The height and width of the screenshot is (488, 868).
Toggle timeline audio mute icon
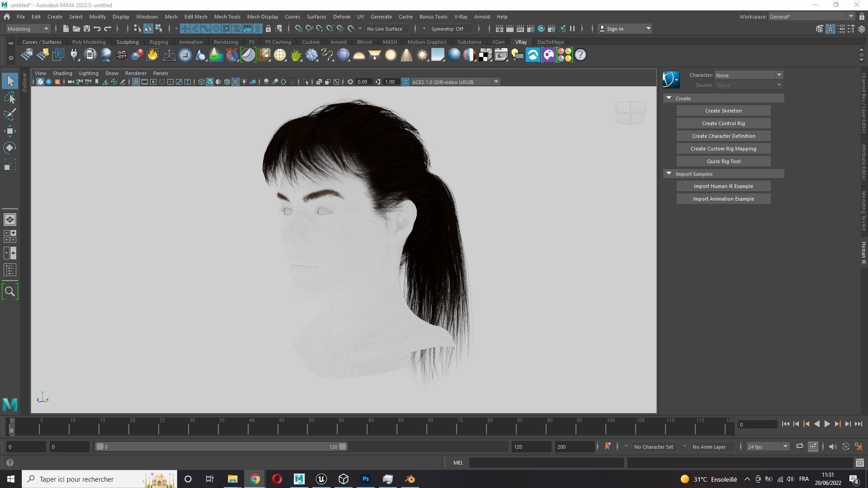coord(832,446)
